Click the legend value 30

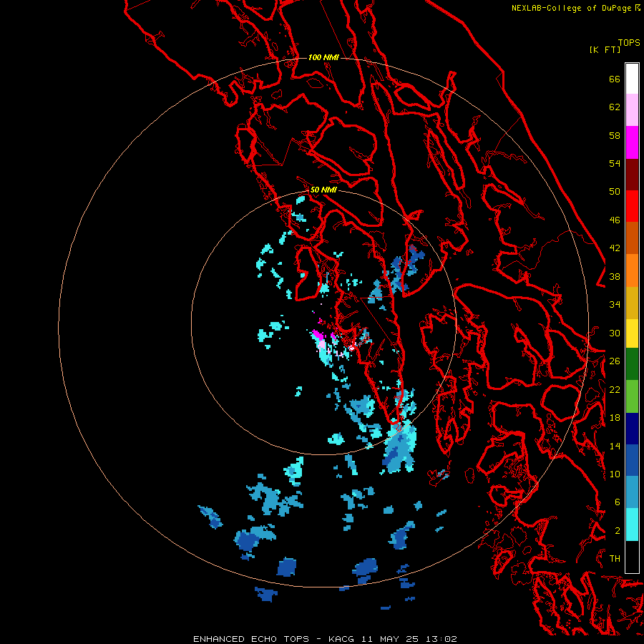(x=615, y=333)
